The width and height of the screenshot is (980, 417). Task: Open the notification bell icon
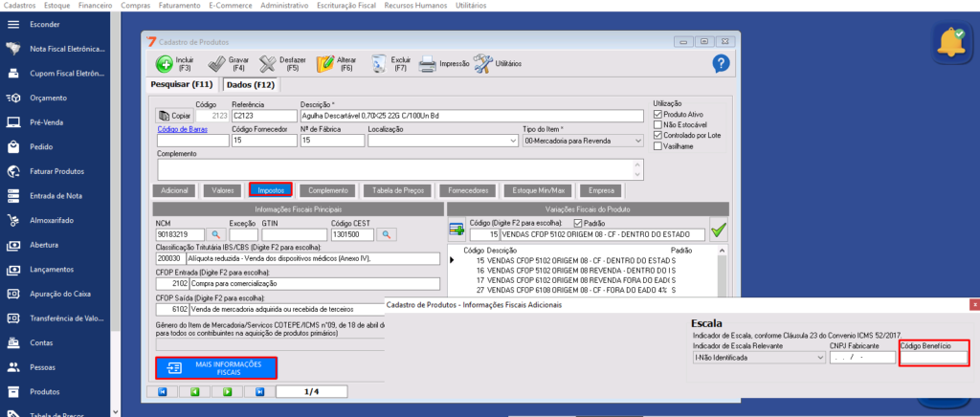tap(951, 41)
